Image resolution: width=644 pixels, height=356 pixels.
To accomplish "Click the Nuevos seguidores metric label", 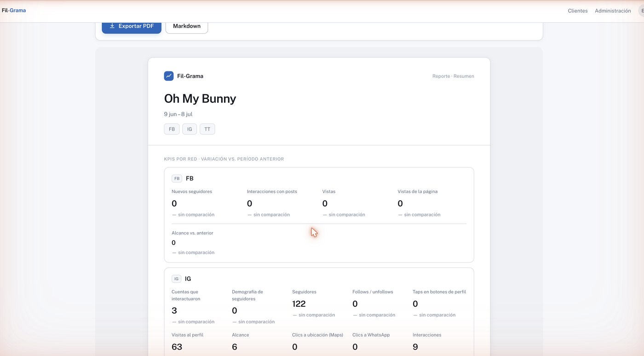I will (192, 192).
